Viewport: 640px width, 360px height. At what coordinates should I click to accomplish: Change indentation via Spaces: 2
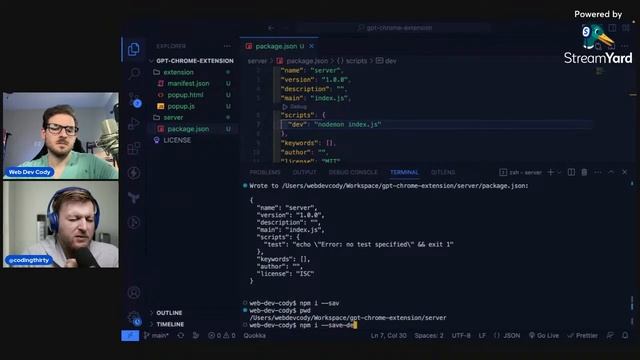429,336
